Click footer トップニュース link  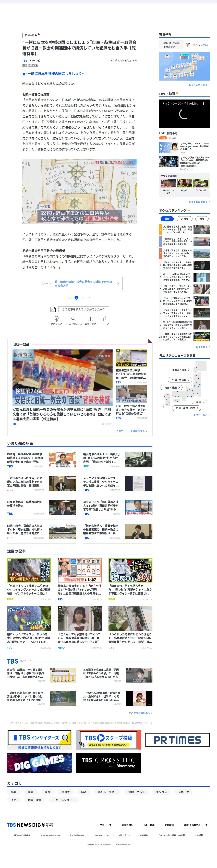click(x=103, y=825)
